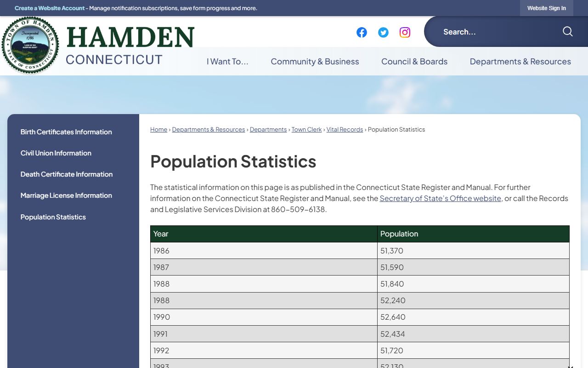Click the Hamden Connecticut title logo
The image size is (588, 368).
(130, 46)
